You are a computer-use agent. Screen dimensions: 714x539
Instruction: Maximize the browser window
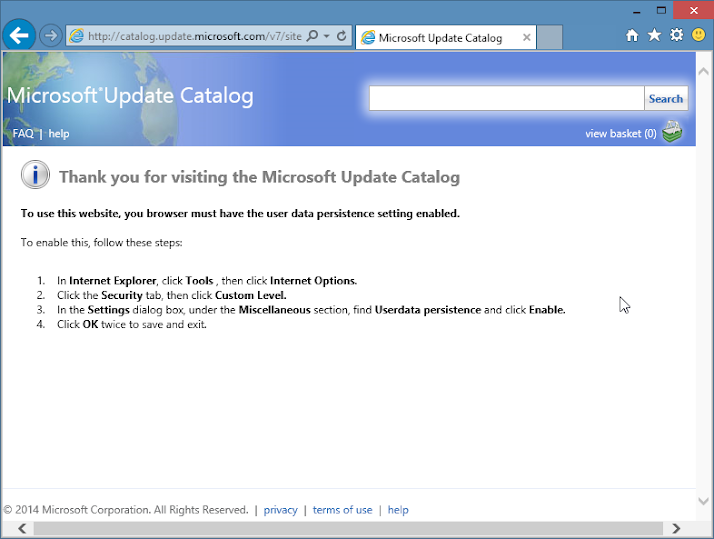661,10
